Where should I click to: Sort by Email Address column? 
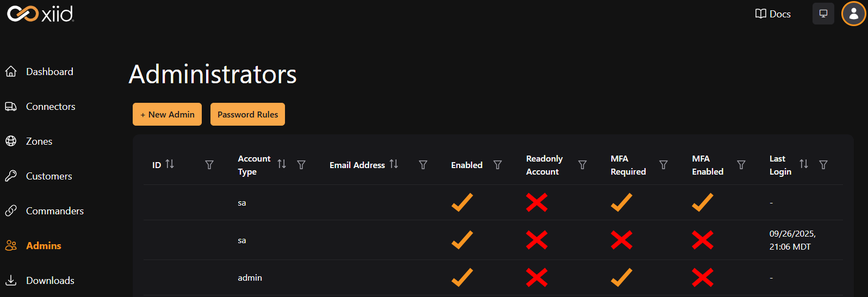394,164
